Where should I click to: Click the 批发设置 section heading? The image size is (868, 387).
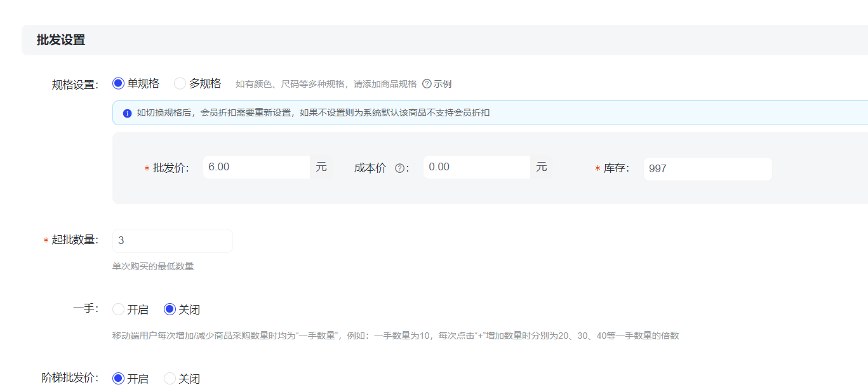click(x=61, y=40)
